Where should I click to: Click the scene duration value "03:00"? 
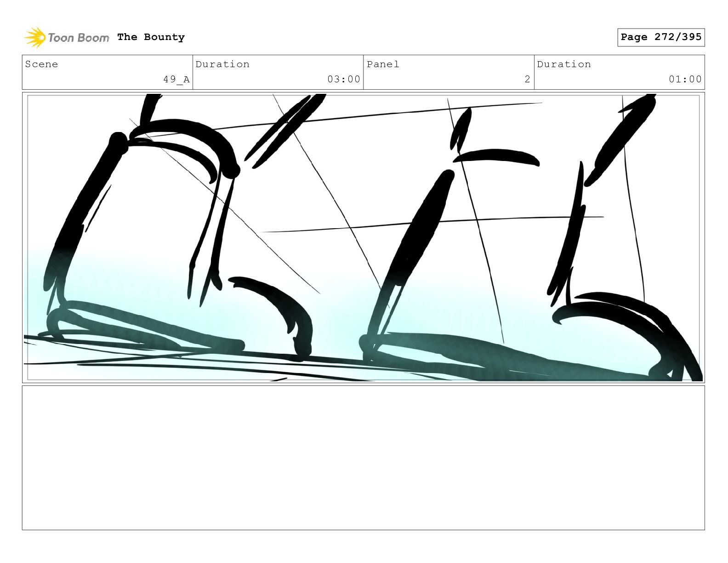344,79
